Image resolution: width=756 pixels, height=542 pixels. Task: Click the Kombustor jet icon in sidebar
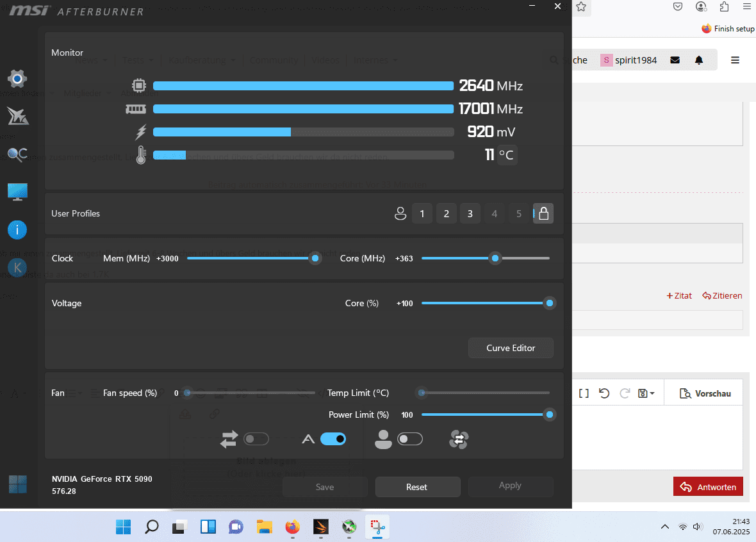click(x=18, y=116)
